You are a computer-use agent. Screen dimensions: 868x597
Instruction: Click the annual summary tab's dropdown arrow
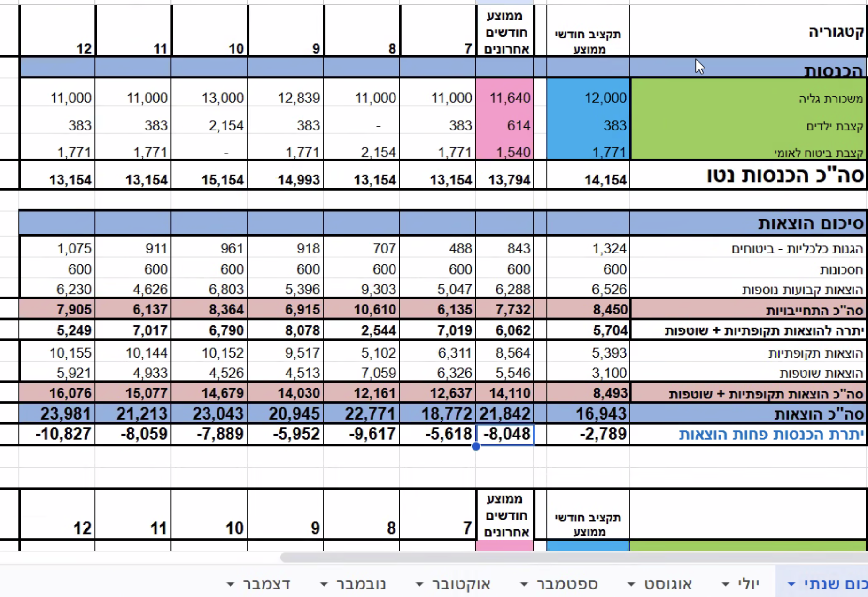point(791,585)
